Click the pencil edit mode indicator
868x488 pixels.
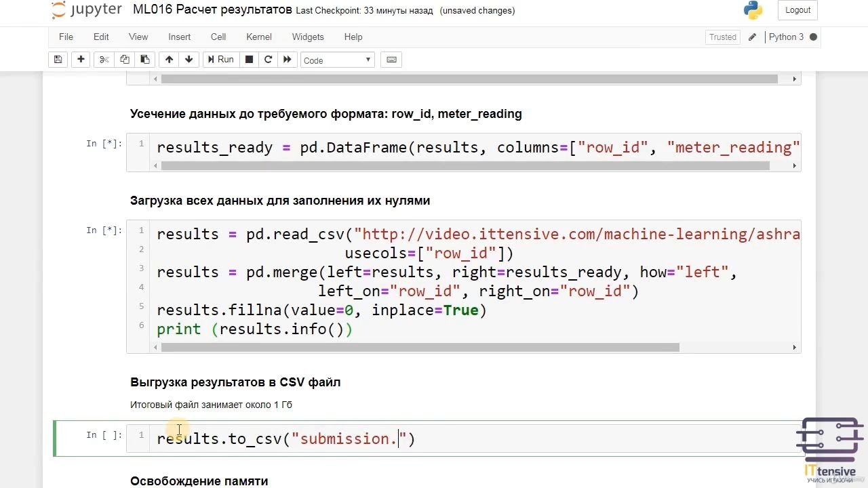pos(752,37)
